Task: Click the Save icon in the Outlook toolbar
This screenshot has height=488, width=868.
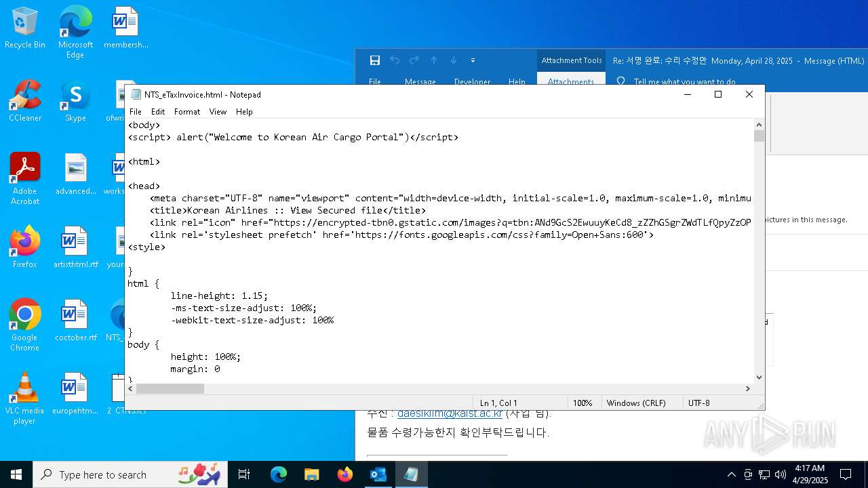Action: coord(374,60)
